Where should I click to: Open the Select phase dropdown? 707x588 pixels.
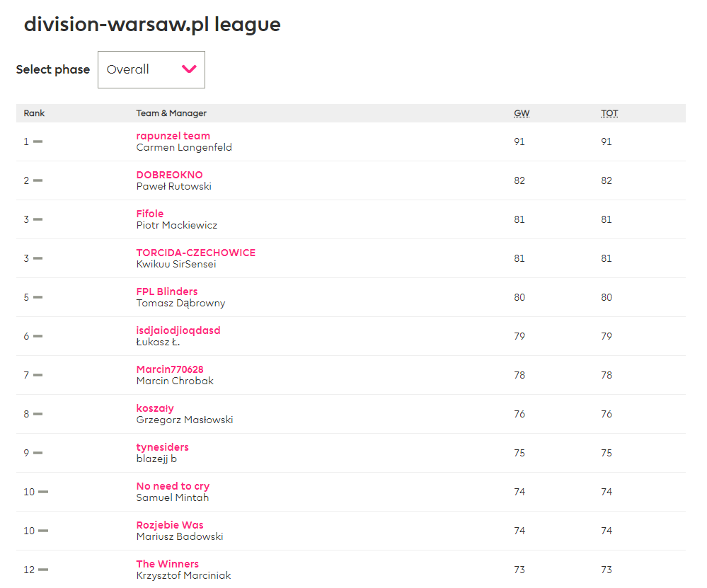pyautogui.click(x=151, y=69)
